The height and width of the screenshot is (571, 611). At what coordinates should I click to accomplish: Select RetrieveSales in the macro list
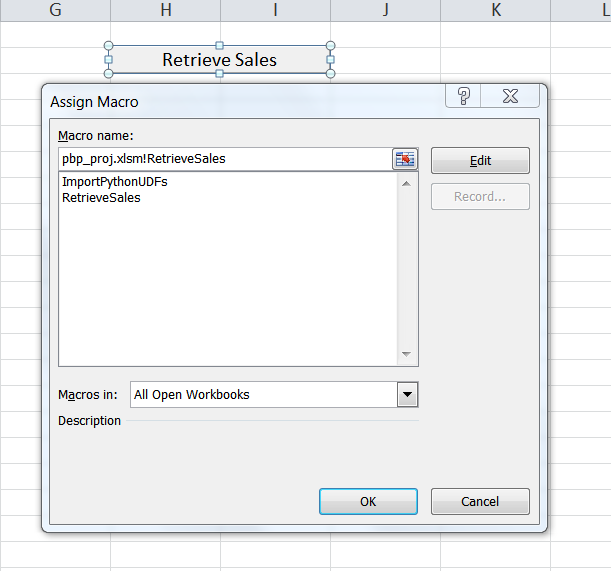point(101,198)
